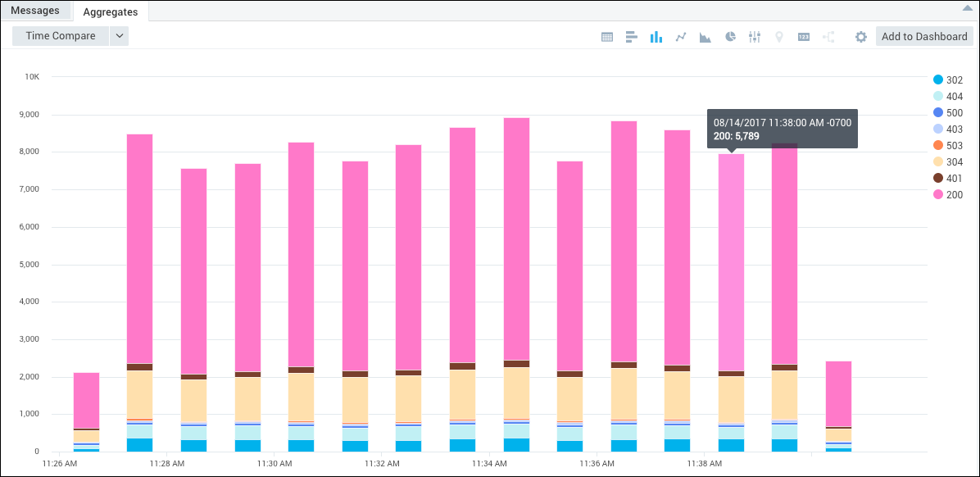Switch to the line chart view
The width and height of the screenshot is (980, 477).
pos(681,36)
